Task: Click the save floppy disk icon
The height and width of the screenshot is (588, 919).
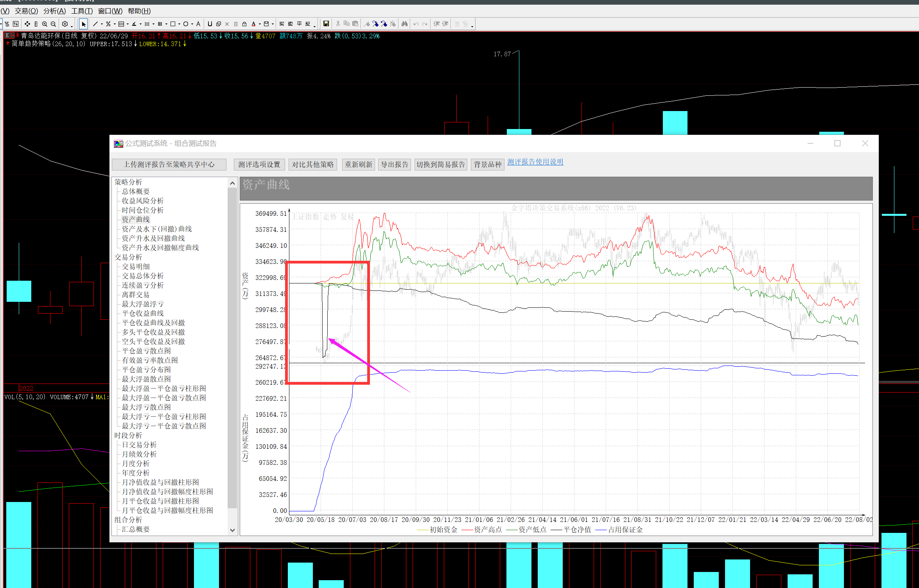Action: 326,24
